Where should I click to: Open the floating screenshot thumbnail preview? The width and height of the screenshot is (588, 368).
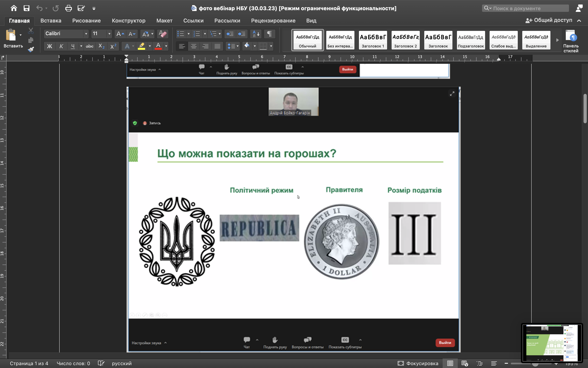[552, 343]
